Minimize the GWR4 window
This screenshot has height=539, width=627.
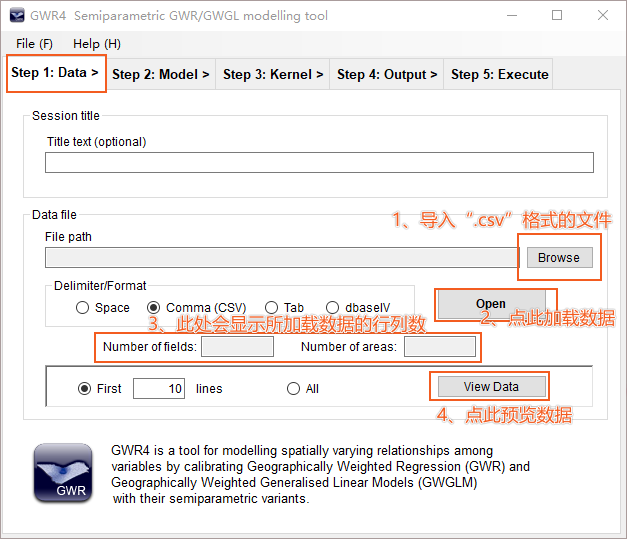point(512,16)
